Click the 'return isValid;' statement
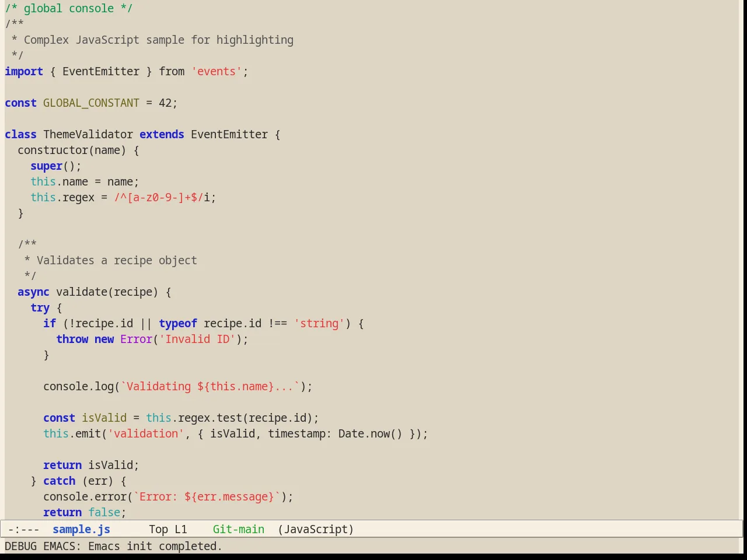 click(91, 465)
